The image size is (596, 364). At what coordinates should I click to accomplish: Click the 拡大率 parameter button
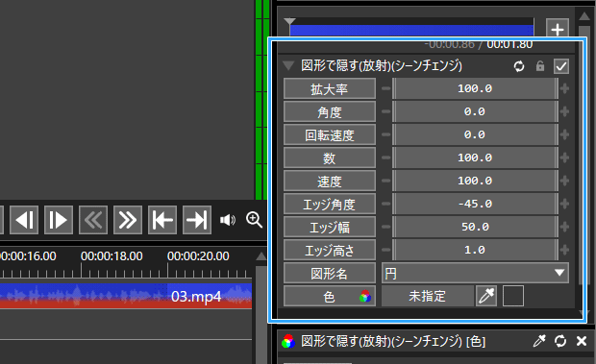coord(330,88)
